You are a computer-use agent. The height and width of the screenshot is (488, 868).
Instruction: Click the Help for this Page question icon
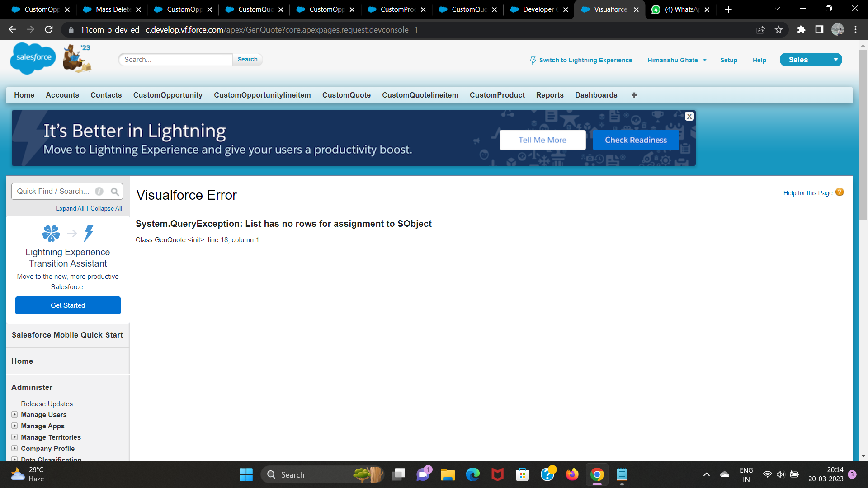[840, 192]
